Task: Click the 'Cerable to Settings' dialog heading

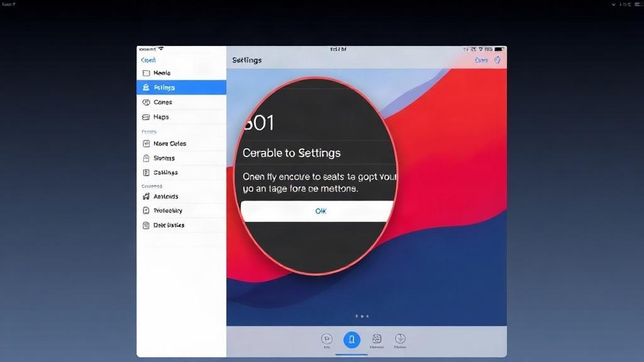Action: (x=292, y=153)
